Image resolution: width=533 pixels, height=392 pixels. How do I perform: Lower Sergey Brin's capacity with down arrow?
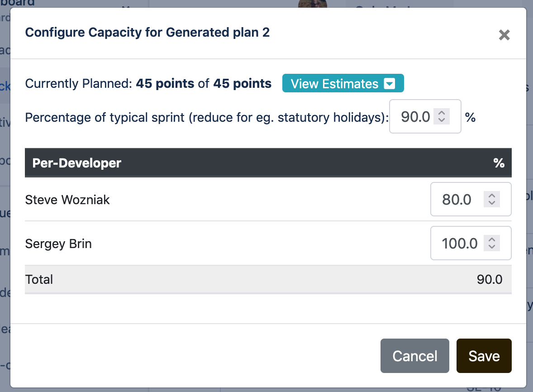pyautogui.click(x=492, y=247)
